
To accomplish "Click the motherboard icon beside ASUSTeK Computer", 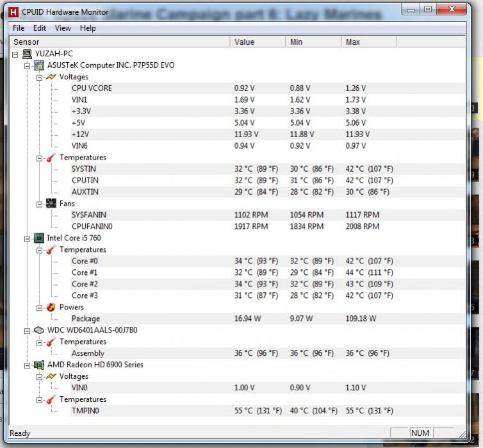I will 39,65.
